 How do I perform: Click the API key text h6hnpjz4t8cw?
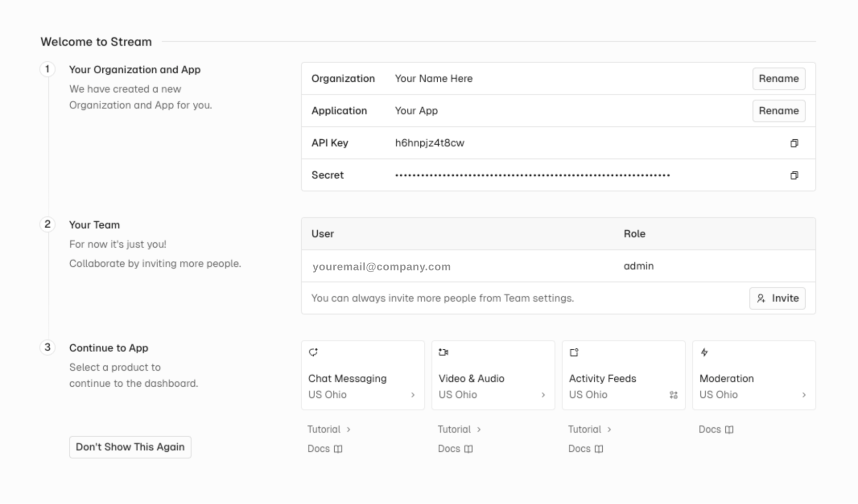pyautogui.click(x=430, y=143)
